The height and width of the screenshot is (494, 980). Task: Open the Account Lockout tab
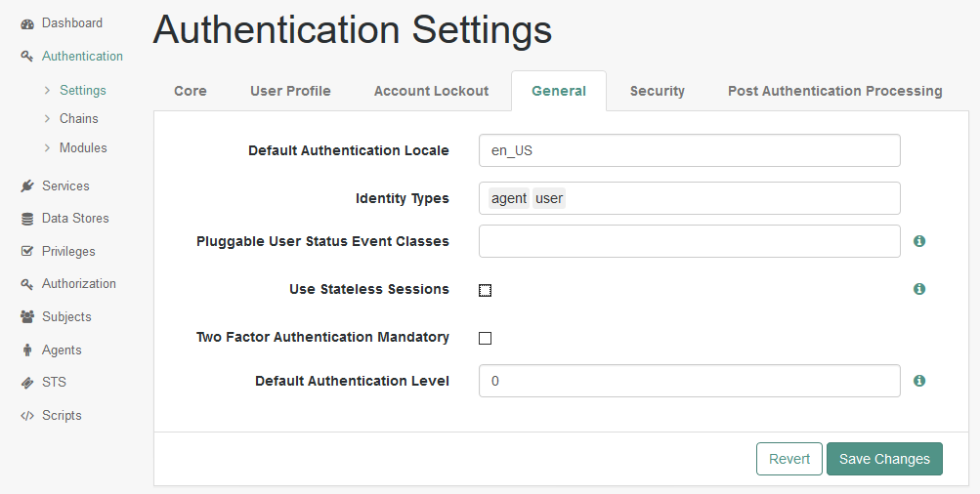pyautogui.click(x=431, y=91)
